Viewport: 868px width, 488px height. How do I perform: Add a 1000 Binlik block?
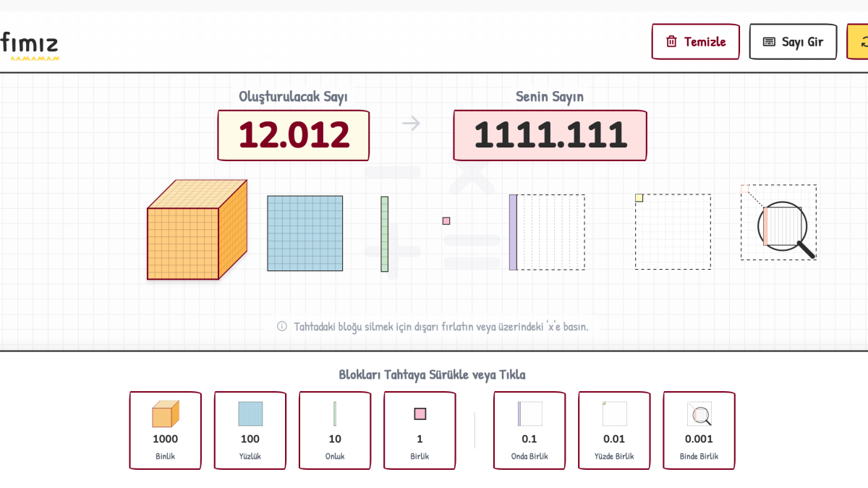[x=166, y=430]
